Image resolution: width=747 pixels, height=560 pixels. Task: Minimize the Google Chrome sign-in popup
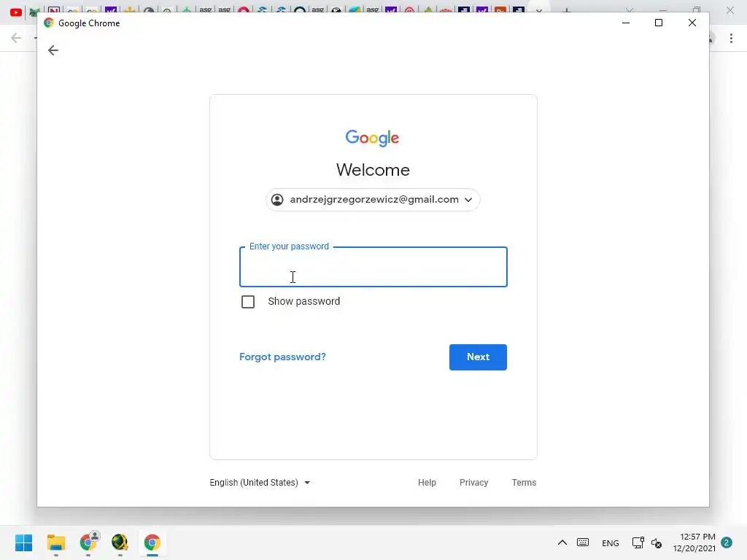tap(626, 23)
